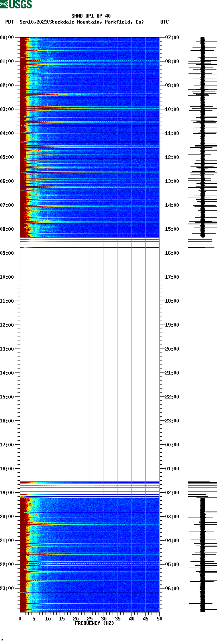
Task: Click the 15:00 PDT time label
Action: tap(7, 397)
